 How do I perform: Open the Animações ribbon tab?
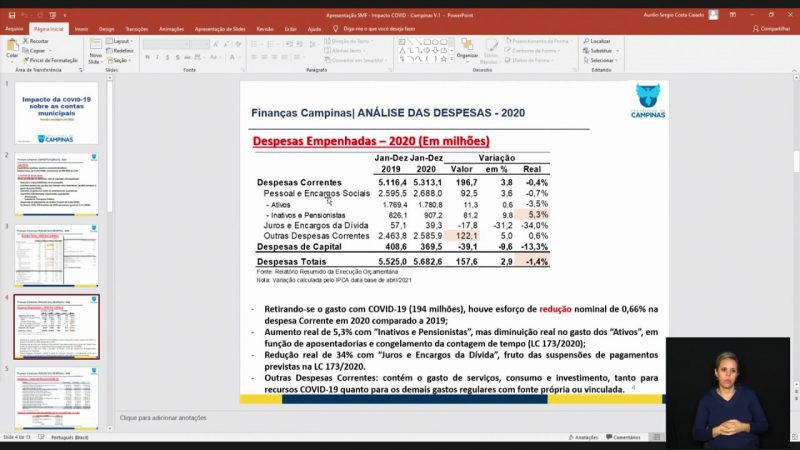171,29
